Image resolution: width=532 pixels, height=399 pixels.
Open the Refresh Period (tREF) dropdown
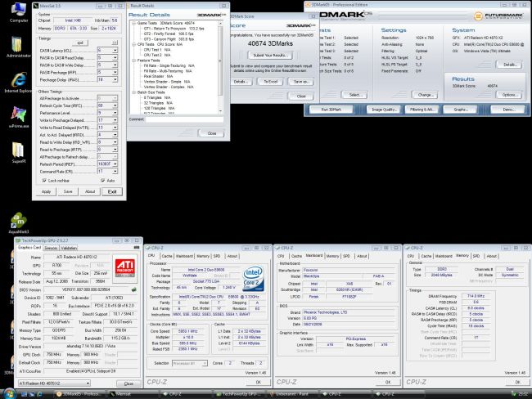tap(107, 164)
